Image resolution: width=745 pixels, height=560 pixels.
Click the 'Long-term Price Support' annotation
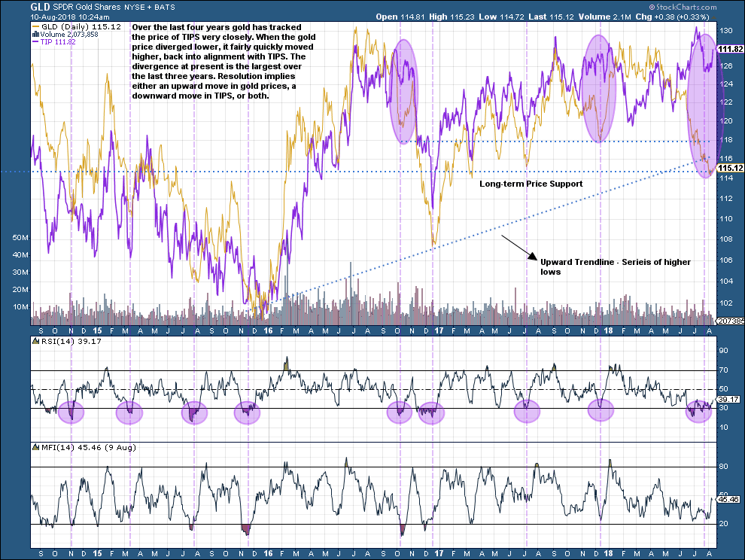[531, 184]
